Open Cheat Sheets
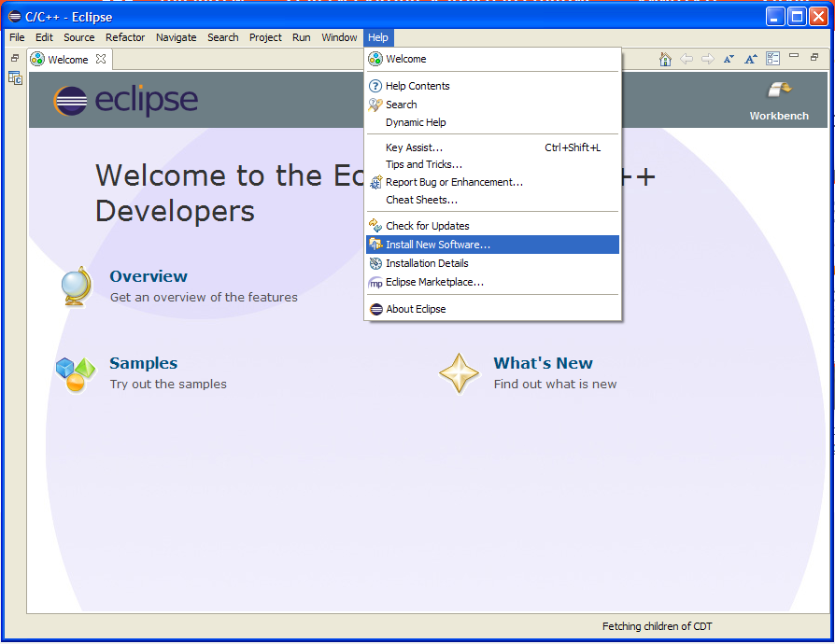This screenshot has height=644, width=835. point(492,200)
